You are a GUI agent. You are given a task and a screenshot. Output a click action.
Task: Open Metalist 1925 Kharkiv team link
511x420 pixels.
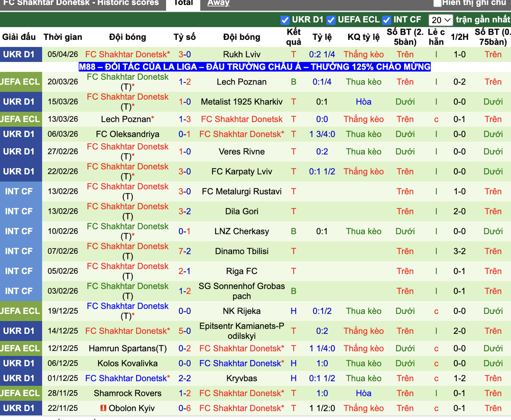(242, 102)
